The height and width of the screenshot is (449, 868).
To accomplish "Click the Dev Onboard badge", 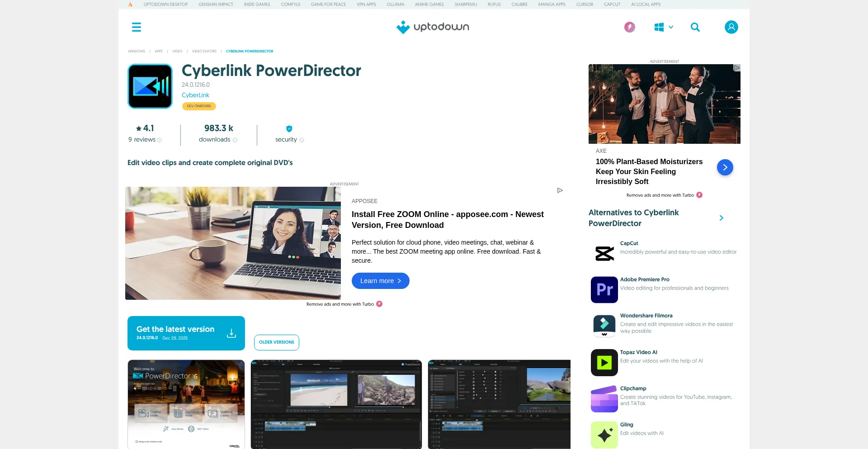I will pyautogui.click(x=199, y=106).
